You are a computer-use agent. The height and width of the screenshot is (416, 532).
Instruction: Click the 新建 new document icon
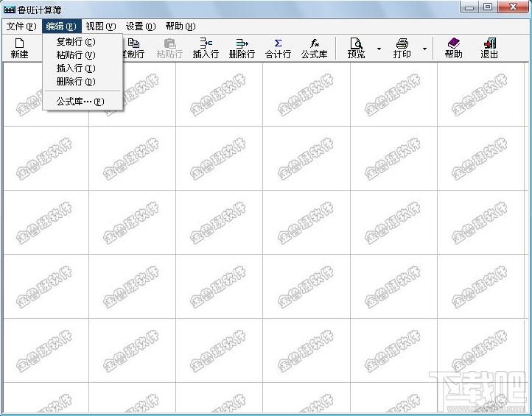(19, 43)
